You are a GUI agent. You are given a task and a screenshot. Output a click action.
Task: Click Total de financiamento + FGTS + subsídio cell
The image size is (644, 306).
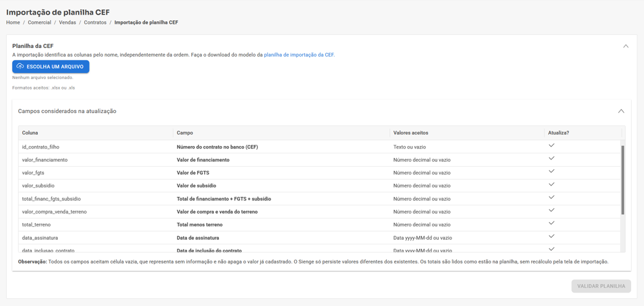pos(281,199)
